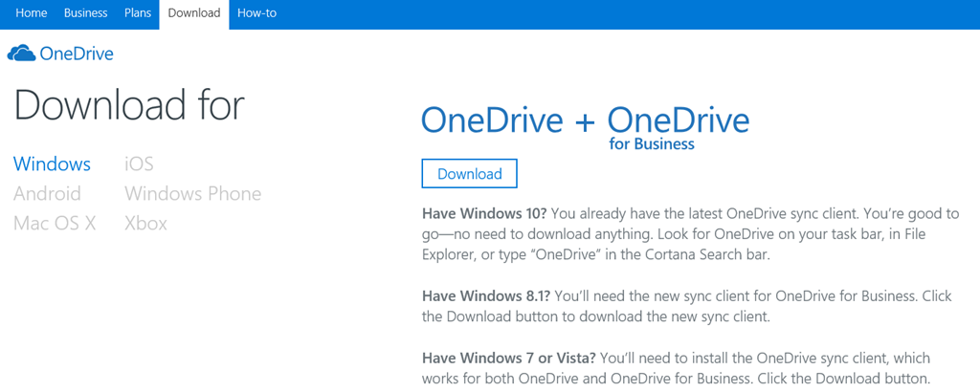Screen dimensions: 980x392
Task: Go to the Home nav item
Action: 32,13
